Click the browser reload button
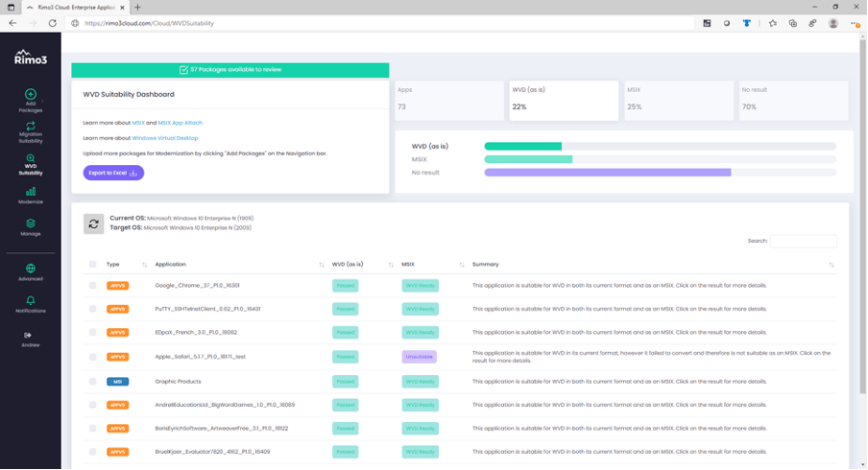 pyautogui.click(x=53, y=23)
